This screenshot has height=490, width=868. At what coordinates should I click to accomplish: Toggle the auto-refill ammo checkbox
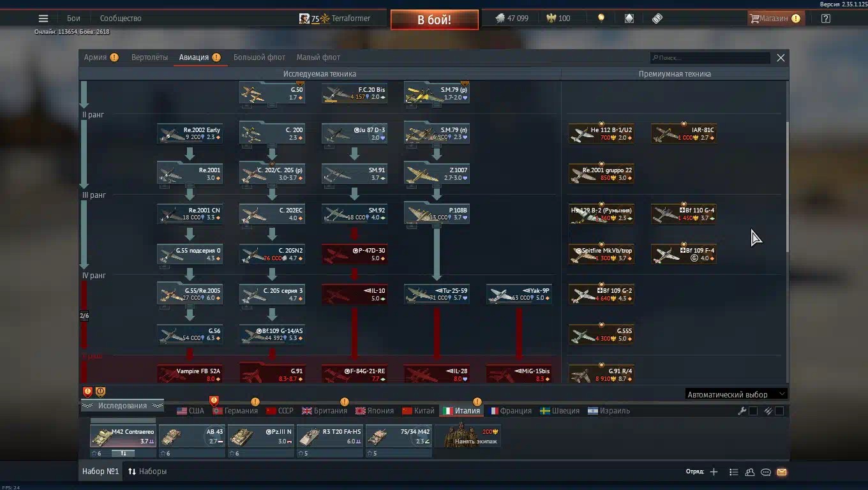pyautogui.click(x=779, y=411)
